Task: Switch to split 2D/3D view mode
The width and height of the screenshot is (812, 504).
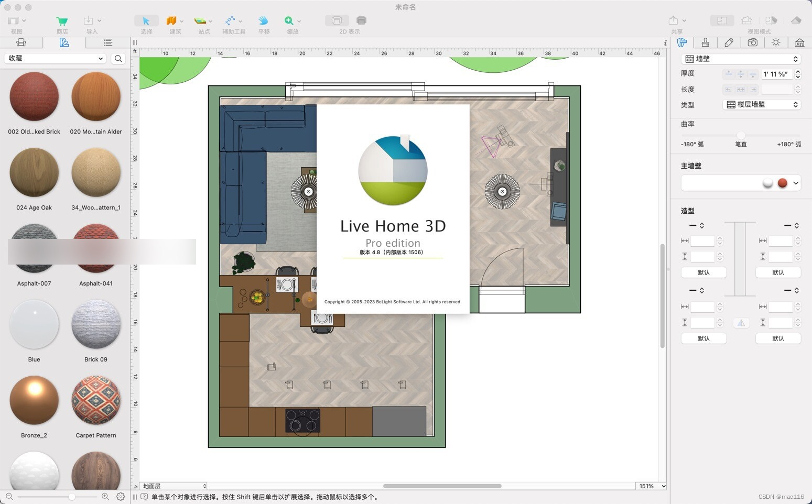Action: tap(771, 20)
